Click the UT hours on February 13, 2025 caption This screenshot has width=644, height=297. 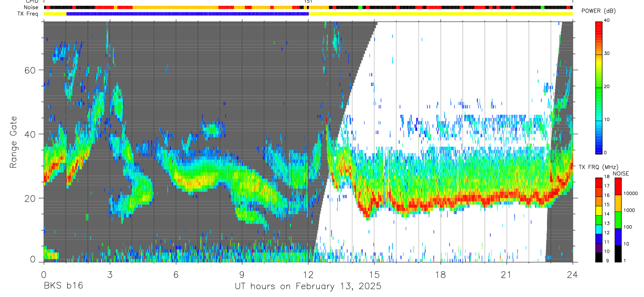coord(308,287)
